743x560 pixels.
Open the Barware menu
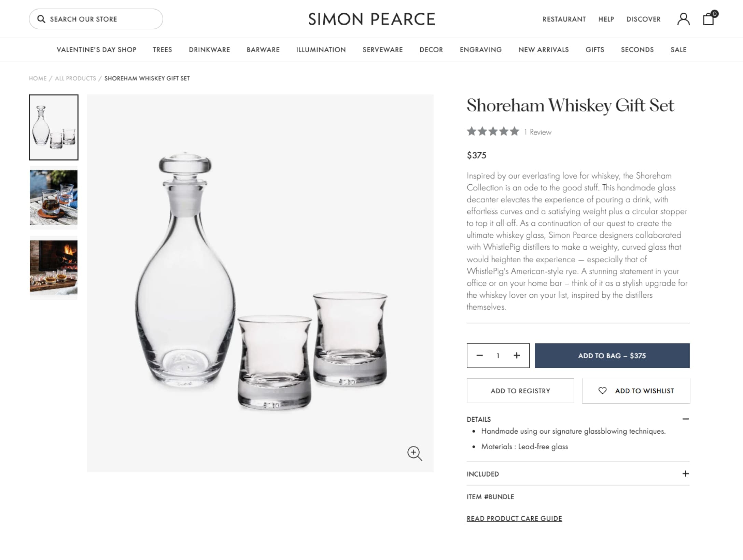pos(263,50)
